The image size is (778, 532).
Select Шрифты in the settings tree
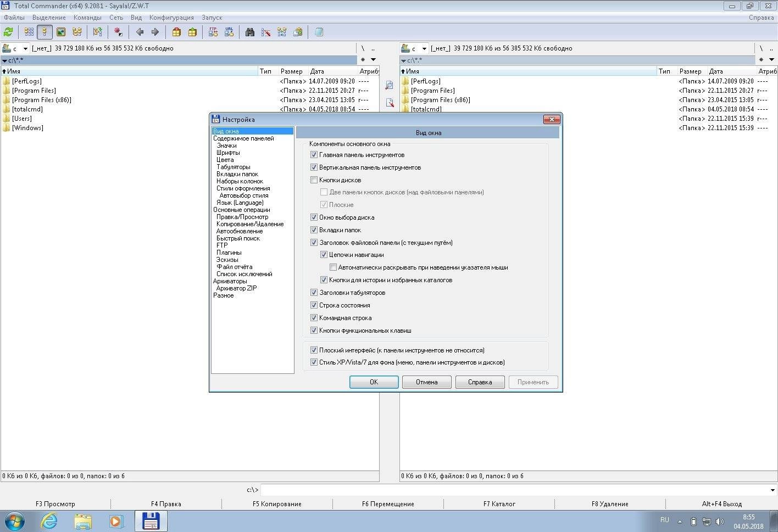[228, 153]
